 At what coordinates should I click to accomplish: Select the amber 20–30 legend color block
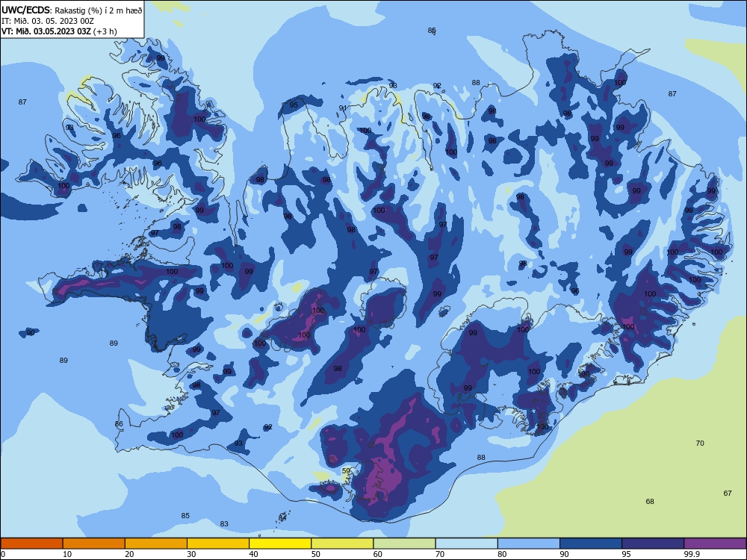pos(156,544)
